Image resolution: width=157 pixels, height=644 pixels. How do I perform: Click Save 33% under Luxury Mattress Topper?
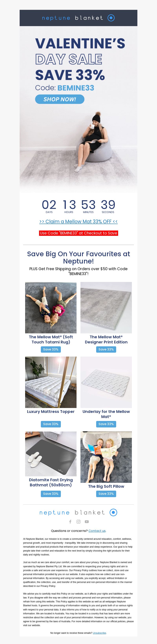(x=51, y=424)
